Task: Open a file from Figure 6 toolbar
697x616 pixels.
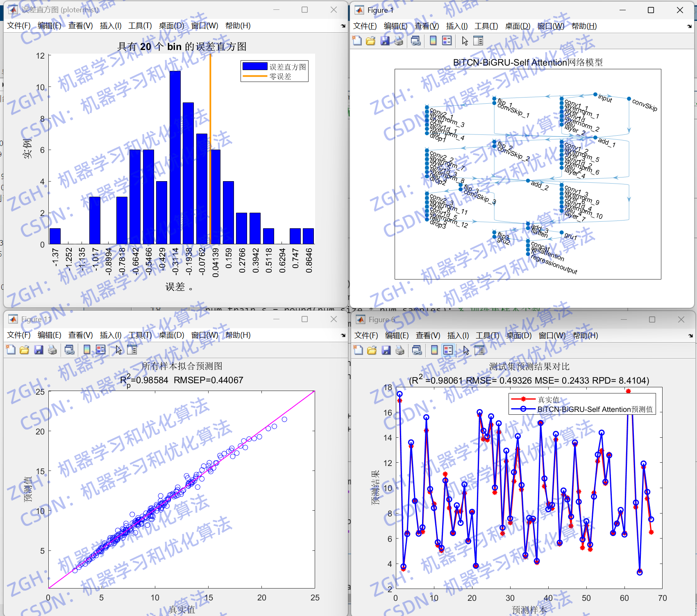Action: [371, 350]
